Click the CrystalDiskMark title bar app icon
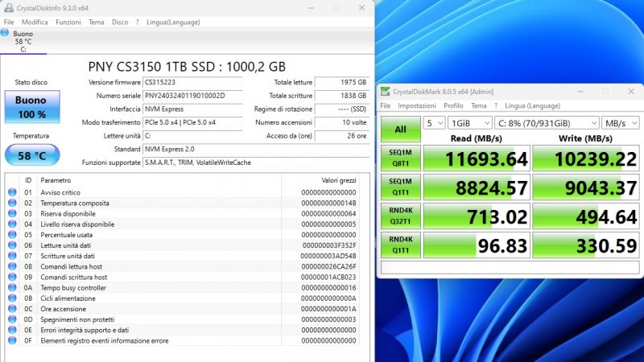Image resolution: width=644 pixels, height=362 pixels. click(x=385, y=91)
